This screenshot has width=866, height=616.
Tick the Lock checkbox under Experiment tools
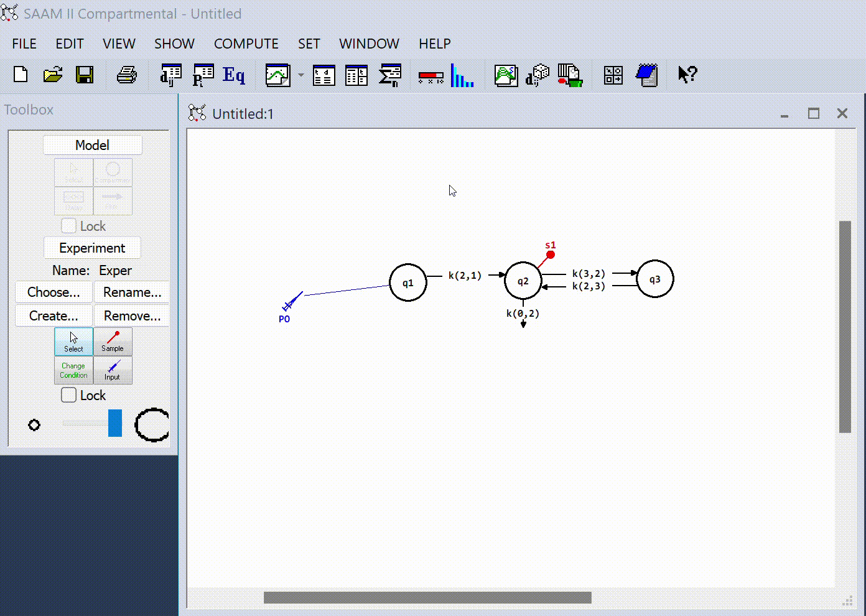(69, 395)
